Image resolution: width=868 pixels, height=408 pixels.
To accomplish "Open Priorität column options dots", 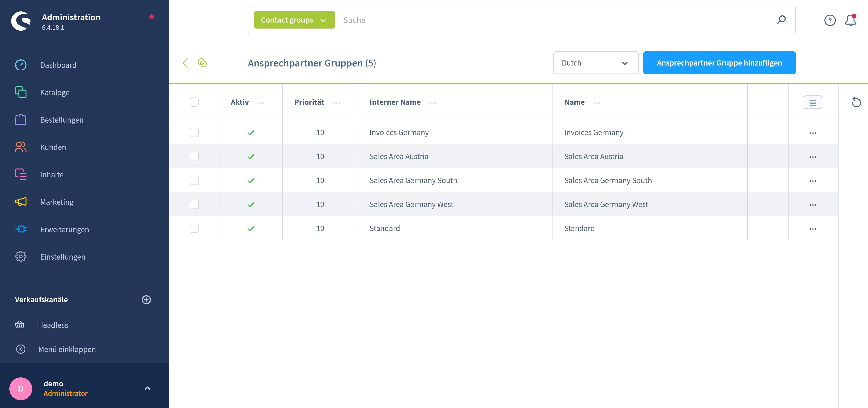I will (336, 103).
